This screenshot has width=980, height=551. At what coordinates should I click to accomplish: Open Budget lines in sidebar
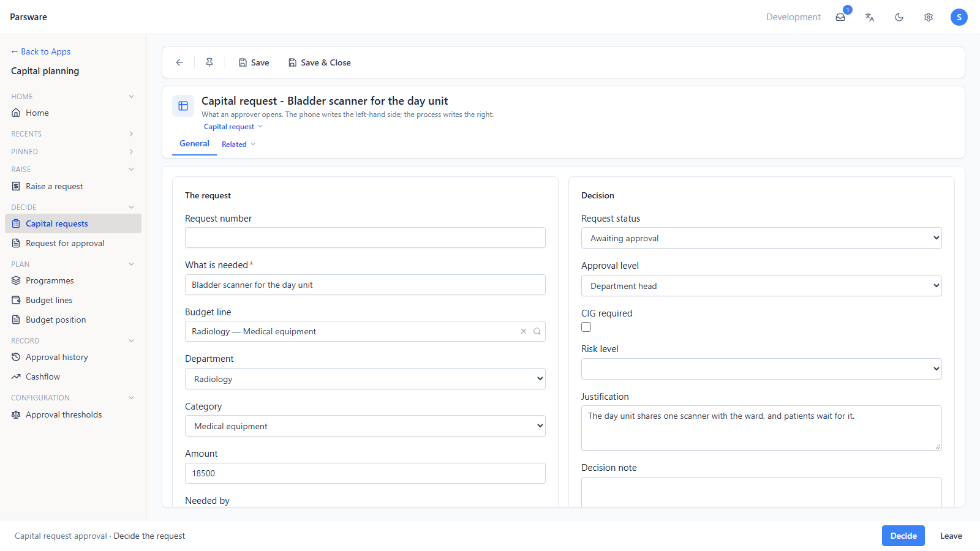click(x=73, y=300)
